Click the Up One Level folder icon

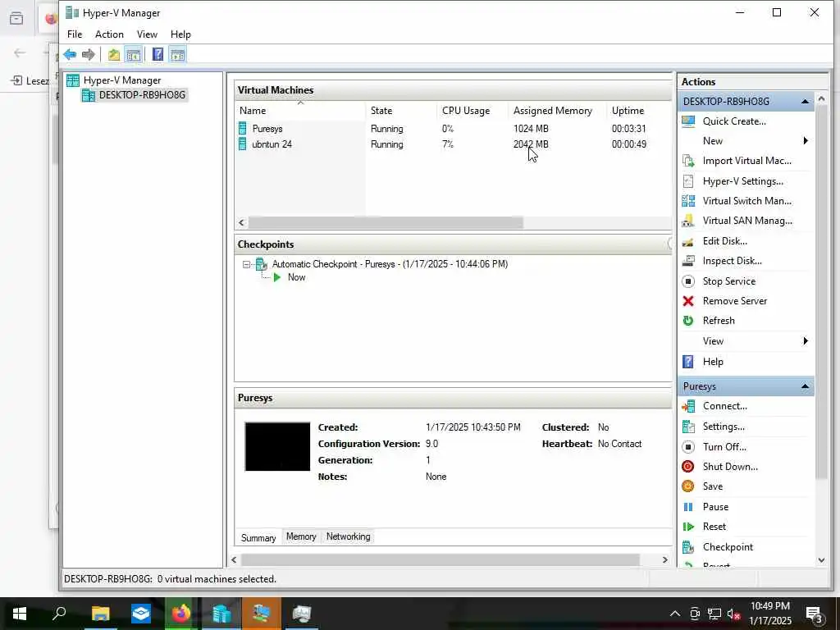pyautogui.click(x=113, y=55)
